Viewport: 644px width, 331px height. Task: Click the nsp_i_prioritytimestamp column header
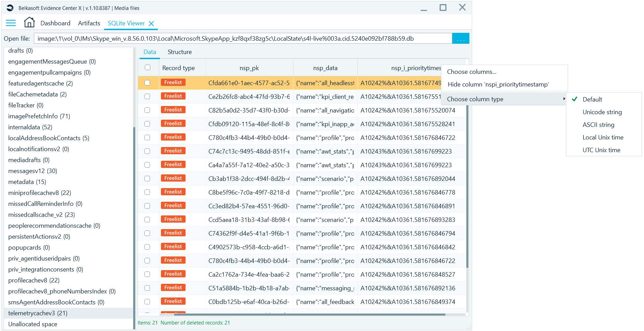pos(400,68)
